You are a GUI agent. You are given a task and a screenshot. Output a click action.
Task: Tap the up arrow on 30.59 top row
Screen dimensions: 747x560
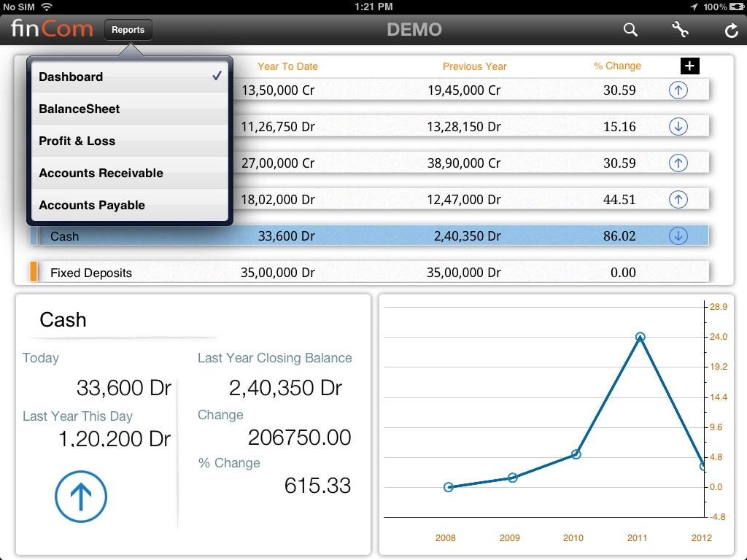pyautogui.click(x=678, y=90)
